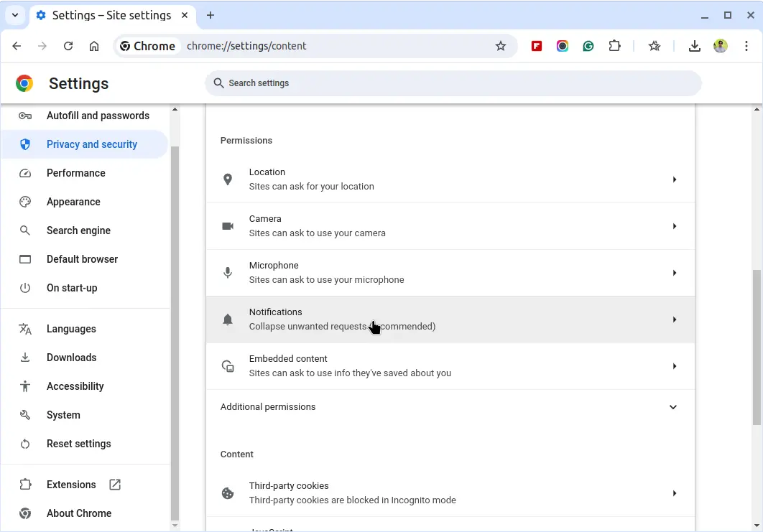763x532 pixels.
Task: Open the bookmarks star-list icon
Action: click(x=654, y=46)
